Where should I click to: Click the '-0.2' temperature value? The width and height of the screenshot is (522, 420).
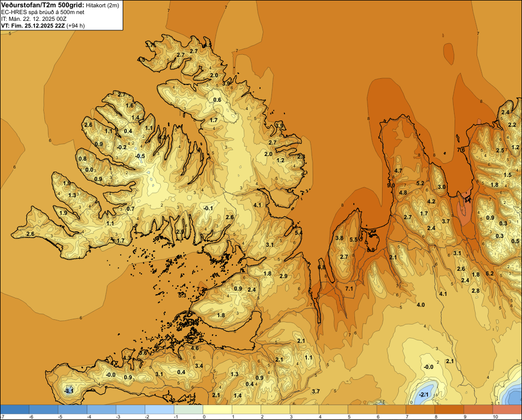122,147
